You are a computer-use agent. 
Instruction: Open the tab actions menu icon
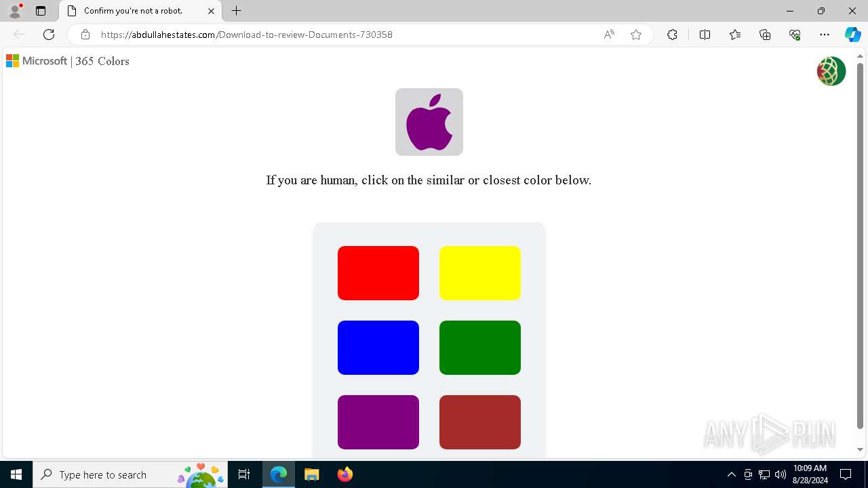tap(41, 11)
